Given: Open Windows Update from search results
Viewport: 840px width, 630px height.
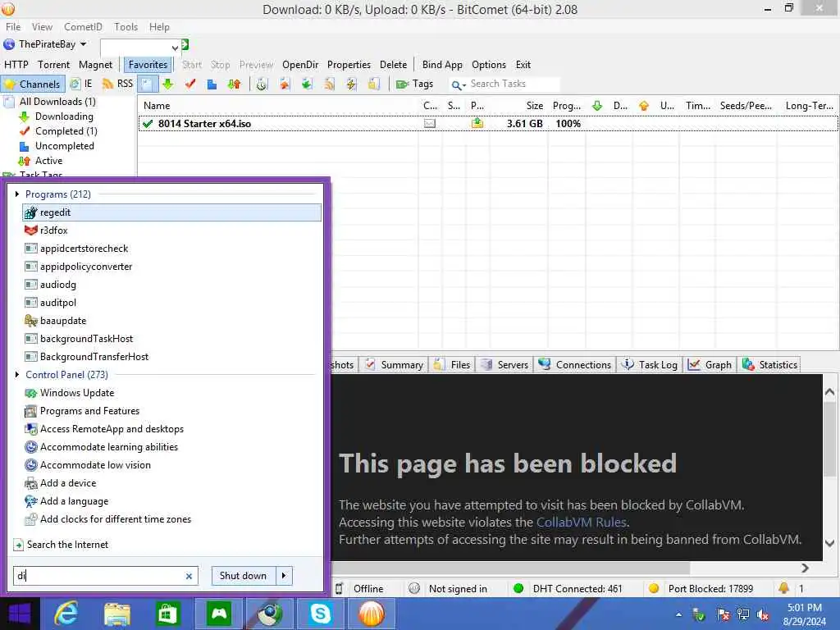Looking at the screenshot, I should (171, 393).
